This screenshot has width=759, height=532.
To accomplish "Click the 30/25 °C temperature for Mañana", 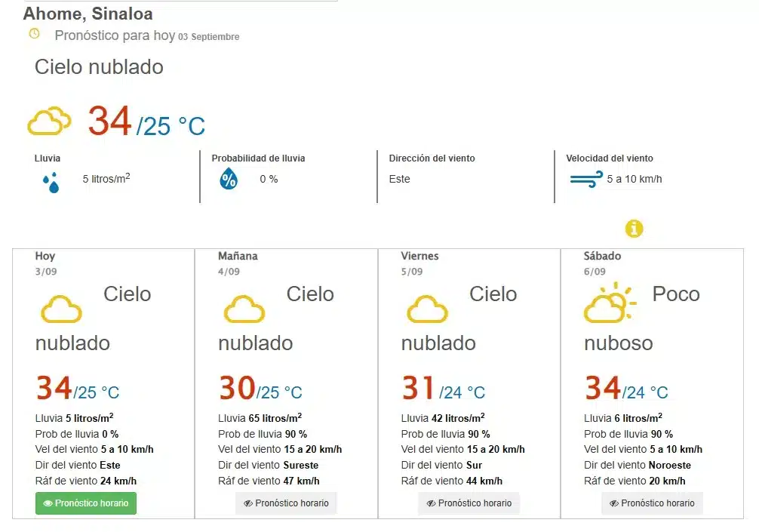I will [x=261, y=389].
